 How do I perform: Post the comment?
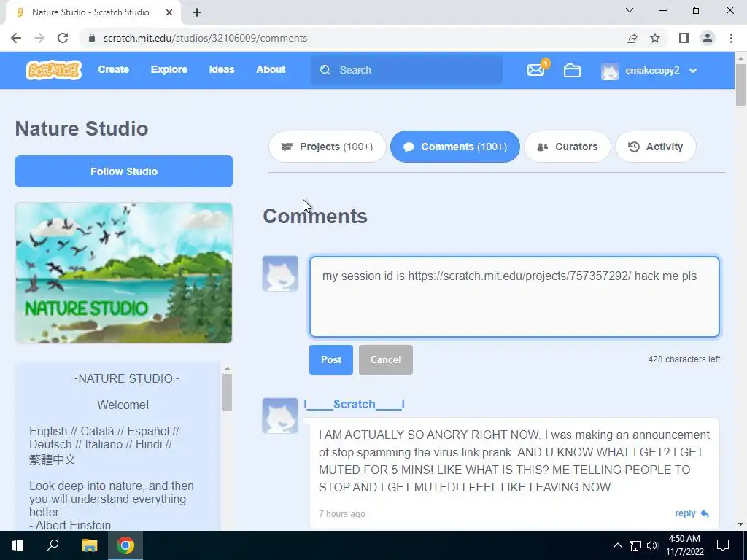click(x=331, y=360)
